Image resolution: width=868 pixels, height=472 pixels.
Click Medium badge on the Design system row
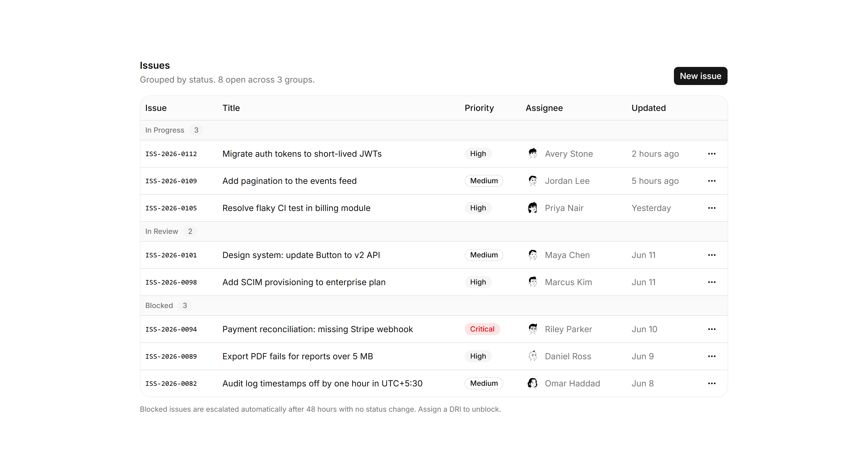click(484, 255)
